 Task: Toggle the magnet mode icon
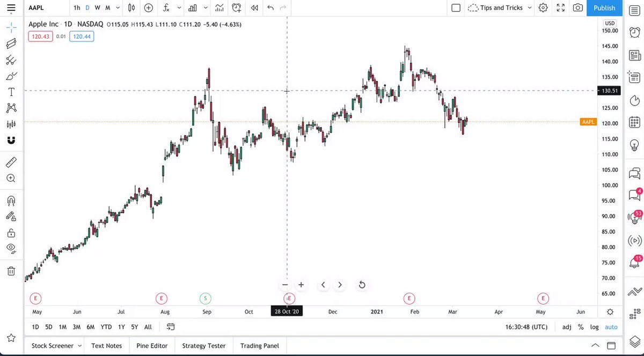pyautogui.click(x=11, y=140)
